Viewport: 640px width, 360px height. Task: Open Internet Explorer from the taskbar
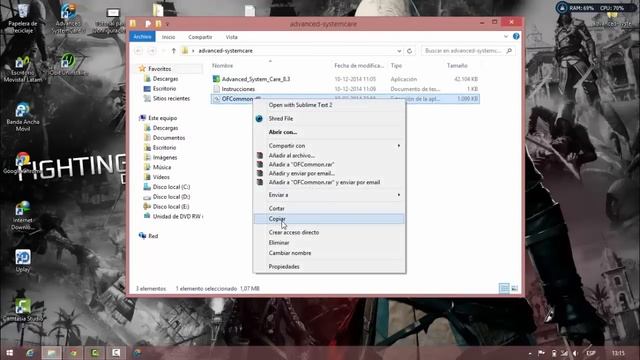coord(30,353)
